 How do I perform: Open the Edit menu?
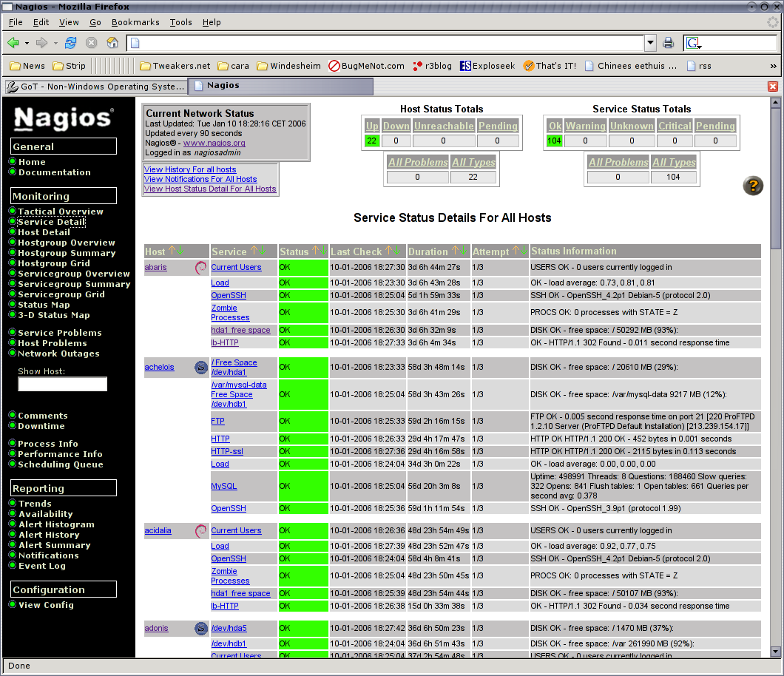click(x=41, y=22)
